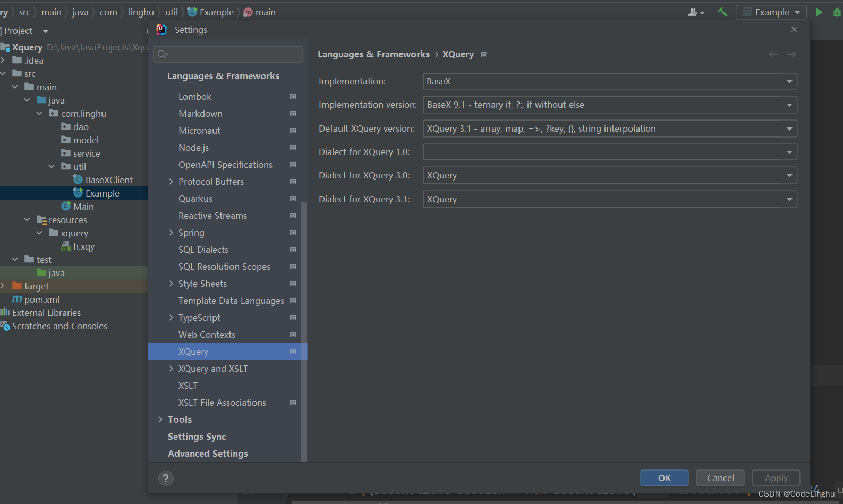The height and width of the screenshot is (504, 843).
Task: Cancel the Settings dialog
Action: pyautogui.click(x=720, y=478)
